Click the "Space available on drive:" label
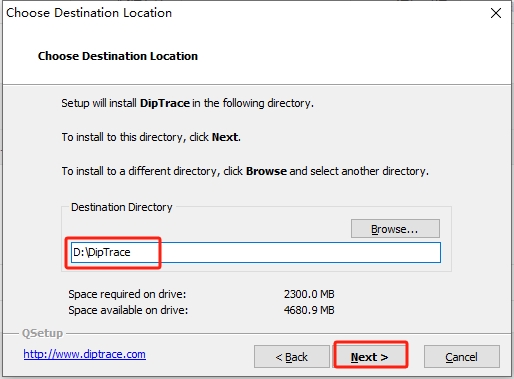Image resolution: width=514 pixels, height=379 pixels. click(128, 310)
